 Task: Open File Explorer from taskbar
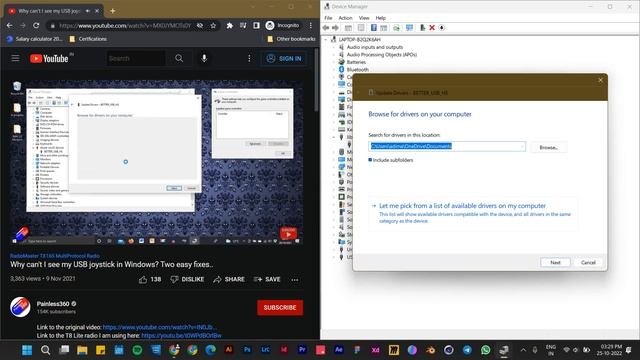point(82,350)
